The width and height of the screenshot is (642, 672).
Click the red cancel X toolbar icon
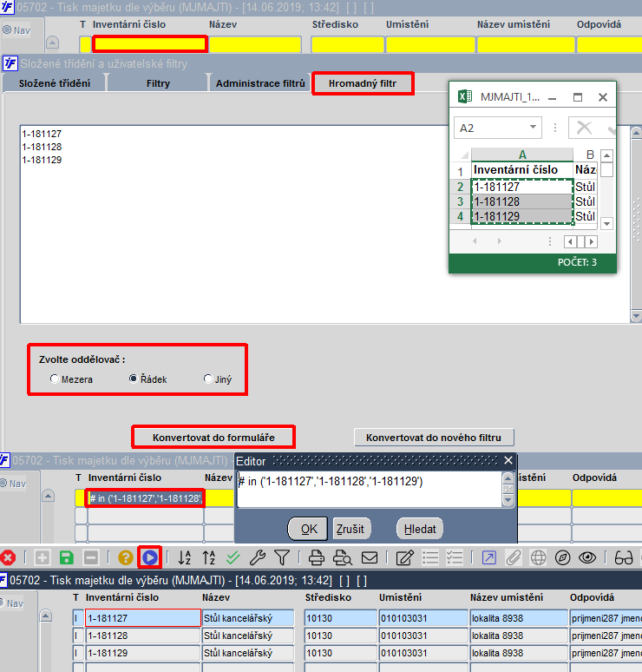click(x=8, y=557)
